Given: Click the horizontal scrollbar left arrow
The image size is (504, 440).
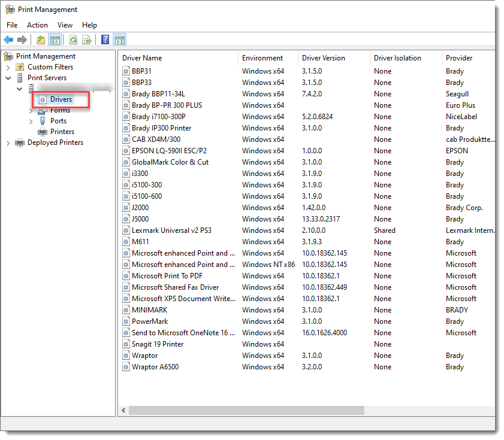Looking at the screenshot, I should pos(123,410).
